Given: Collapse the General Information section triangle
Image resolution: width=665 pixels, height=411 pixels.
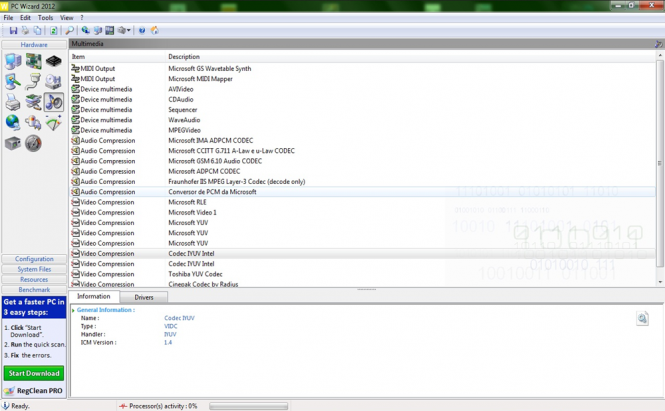Looking at the screenshot, I should 73,310.
